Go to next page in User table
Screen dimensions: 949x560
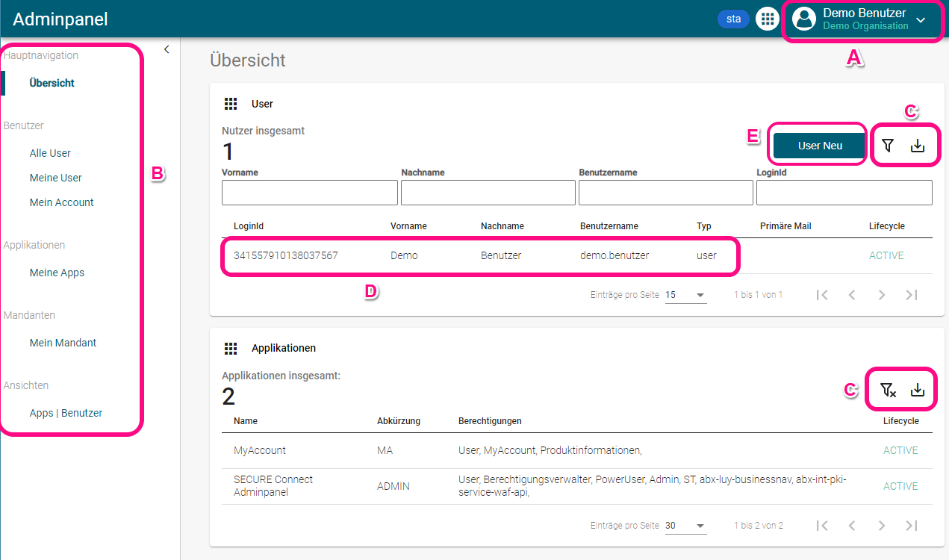[x=882, y=295]
